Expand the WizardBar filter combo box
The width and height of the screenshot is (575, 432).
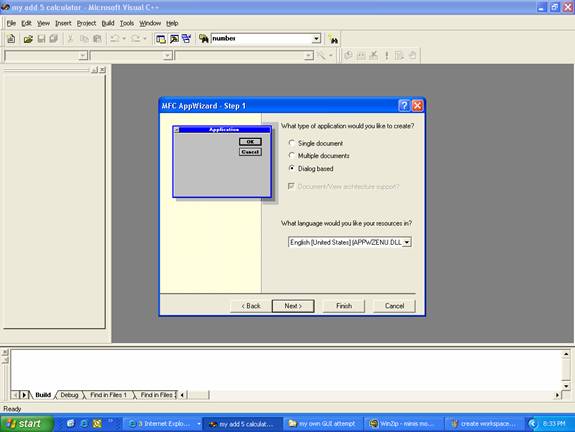168,55
